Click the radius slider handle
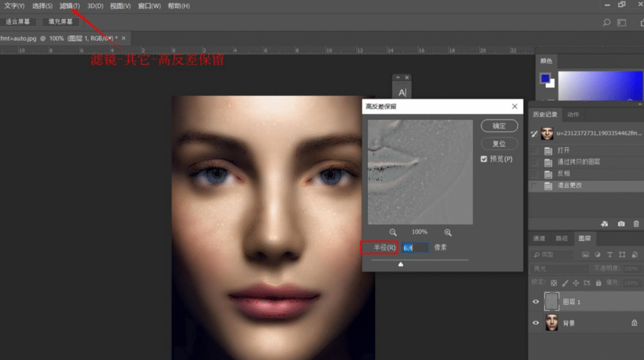This screenshot has height=360, width=644. (x=401, y=265)
